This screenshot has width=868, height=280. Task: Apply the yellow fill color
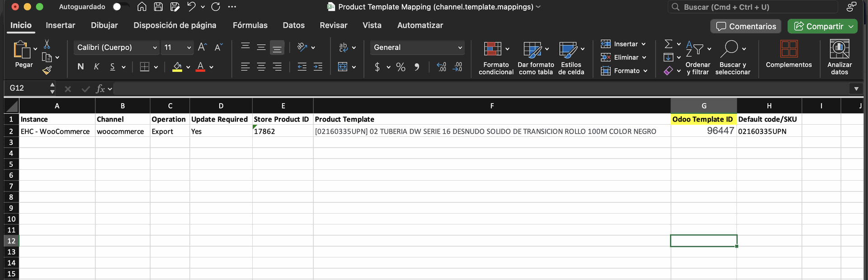click(x=177, y=67)
